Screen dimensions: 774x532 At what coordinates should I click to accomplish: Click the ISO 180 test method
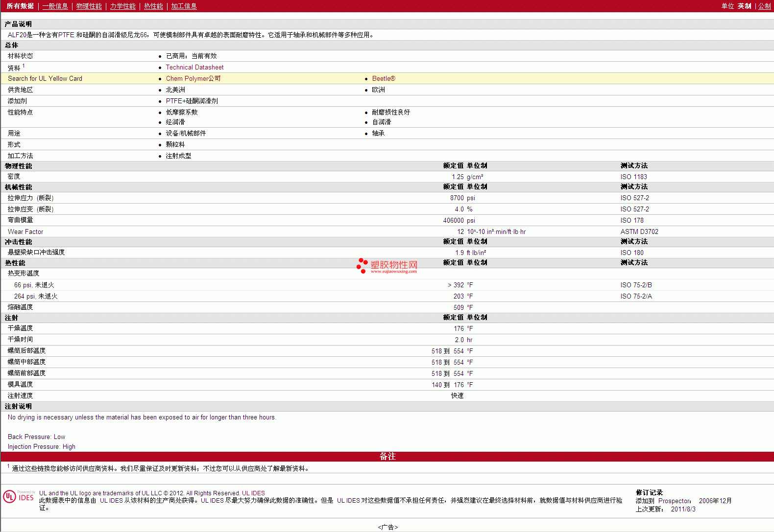(x=632, y=253)
